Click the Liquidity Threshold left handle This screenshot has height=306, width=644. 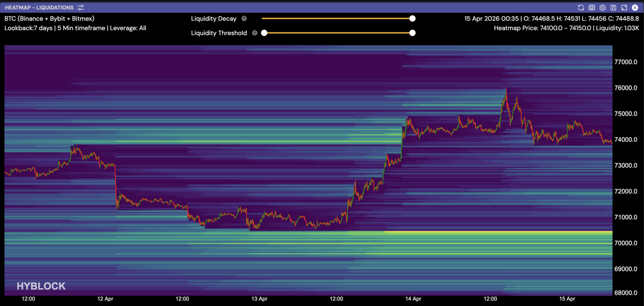(x=264, y=33)
